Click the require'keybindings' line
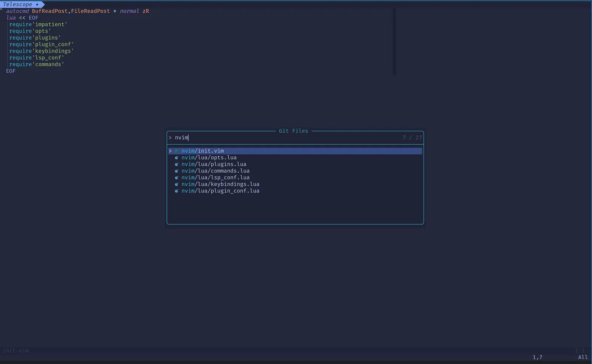This screenshot has height=364, width=592. click(41, 51)
